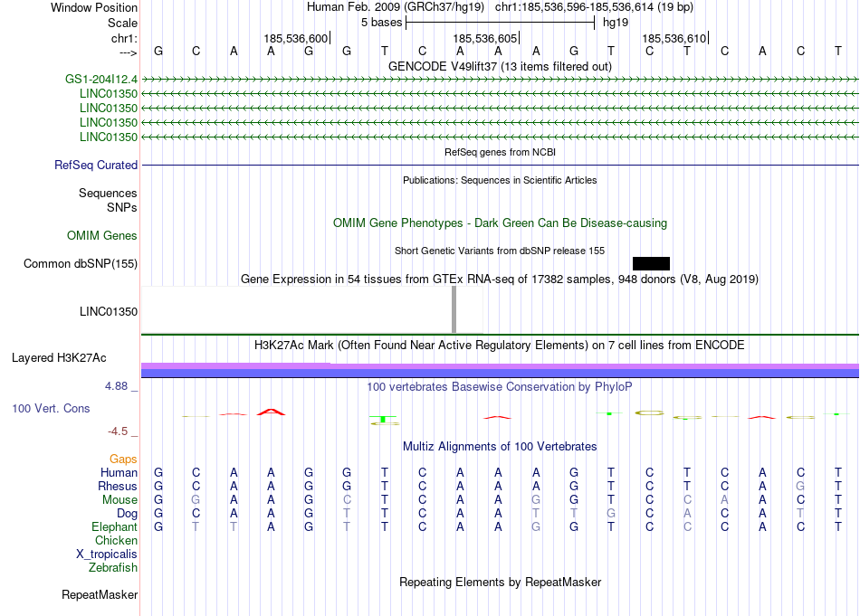Select the Zebrafish alignment row label
860x616 pixels.
[113, 568]
